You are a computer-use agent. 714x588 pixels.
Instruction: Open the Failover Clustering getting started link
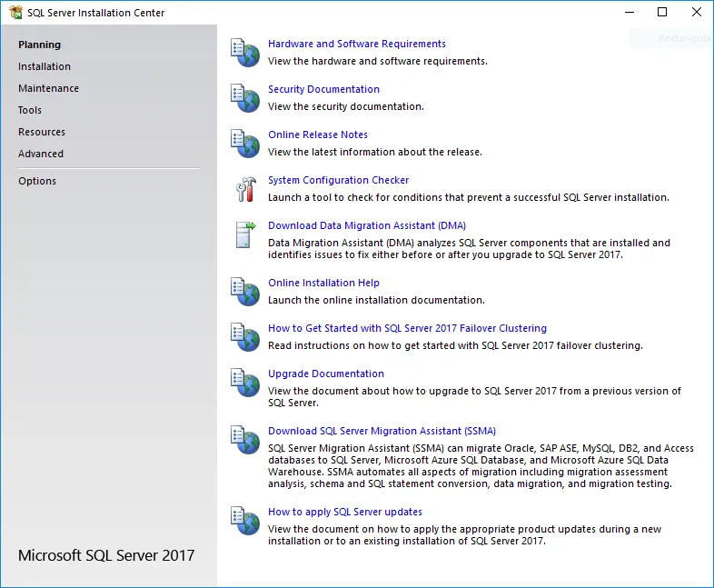point(408,328)
